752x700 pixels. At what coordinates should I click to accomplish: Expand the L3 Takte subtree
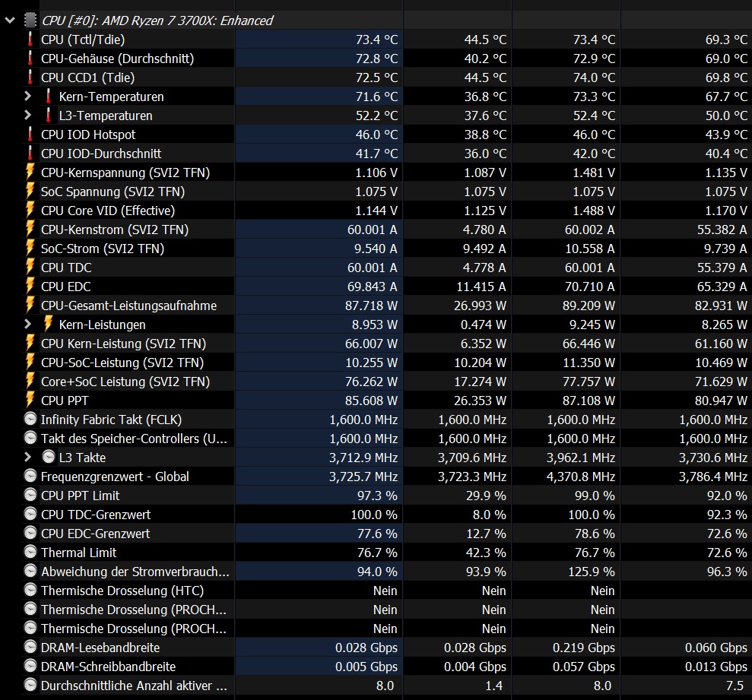click(28, 458)
